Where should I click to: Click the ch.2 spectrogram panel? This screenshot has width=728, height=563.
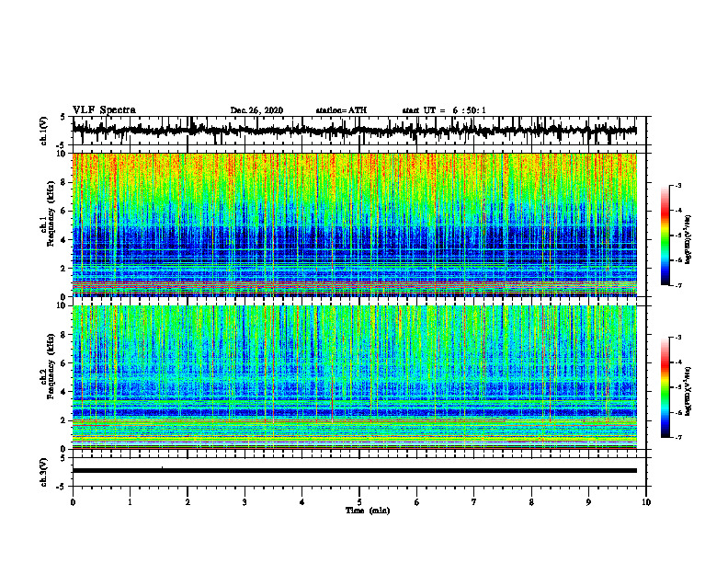(354, 377)
